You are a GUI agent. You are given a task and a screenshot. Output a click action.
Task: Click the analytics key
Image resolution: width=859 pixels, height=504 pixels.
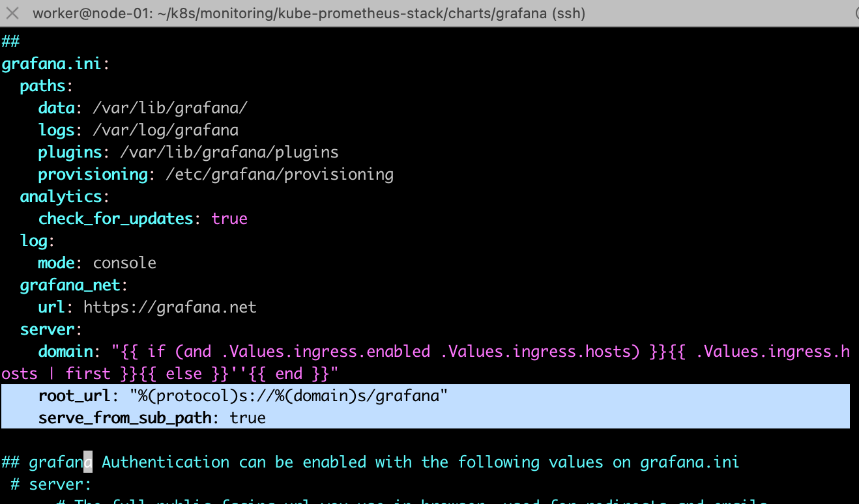61,197
